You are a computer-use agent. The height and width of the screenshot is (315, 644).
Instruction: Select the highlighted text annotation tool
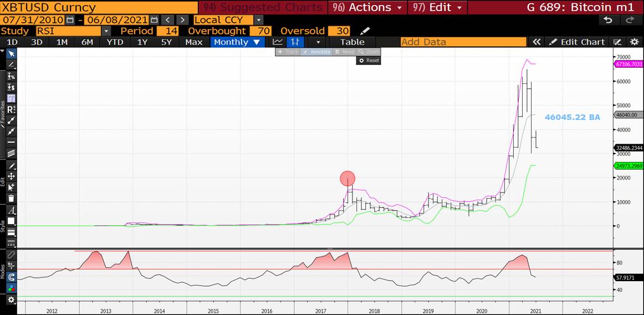pos(12,98)
